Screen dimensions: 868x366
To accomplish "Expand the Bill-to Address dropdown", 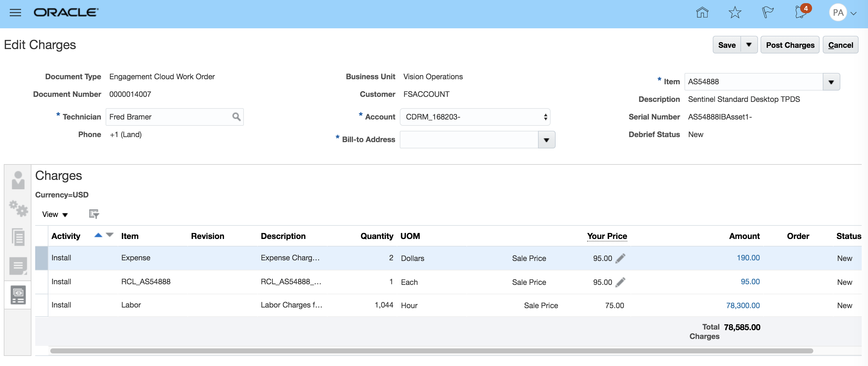I will [546, 140].
